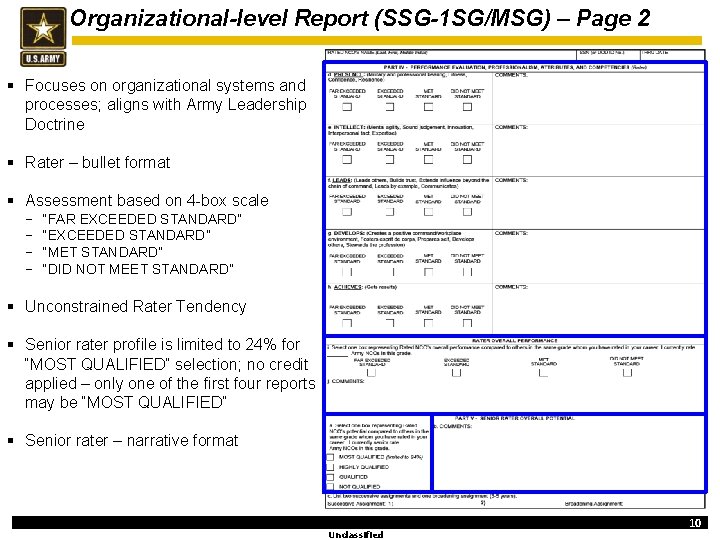Click the ACHIEVES comments field

coord(598,309)
